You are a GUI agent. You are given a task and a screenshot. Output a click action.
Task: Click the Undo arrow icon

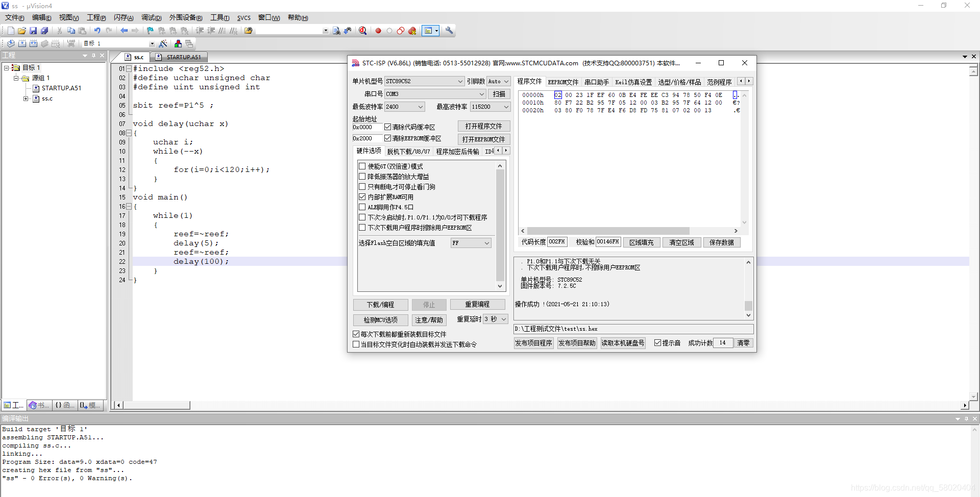(x=97, y=31)
